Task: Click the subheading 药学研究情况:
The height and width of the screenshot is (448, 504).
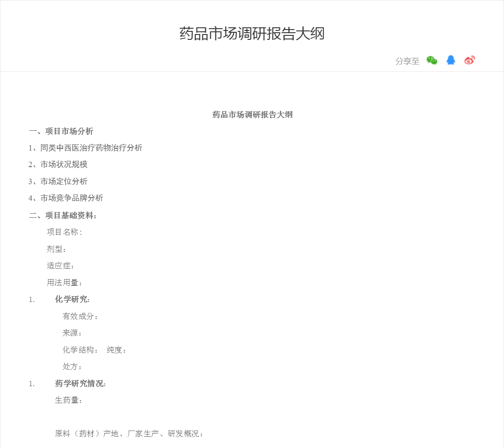Action: click(80, 383)
